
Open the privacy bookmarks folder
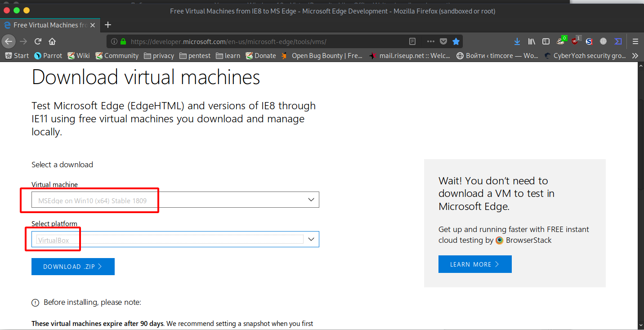[159, 56]
